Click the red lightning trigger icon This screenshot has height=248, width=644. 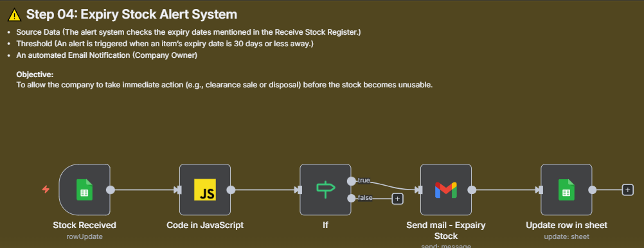[46, 190]
